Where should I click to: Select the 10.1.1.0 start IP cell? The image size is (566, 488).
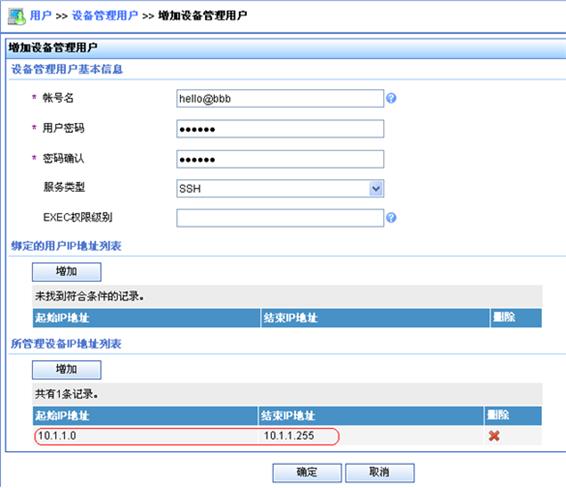coord(146,436)
